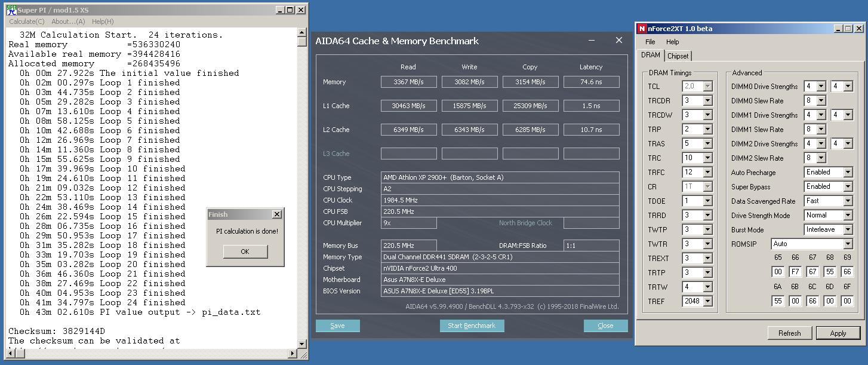Open DIMM0 Slew Rate dropdown
The image size is (868, 365).
pos(821,100)
